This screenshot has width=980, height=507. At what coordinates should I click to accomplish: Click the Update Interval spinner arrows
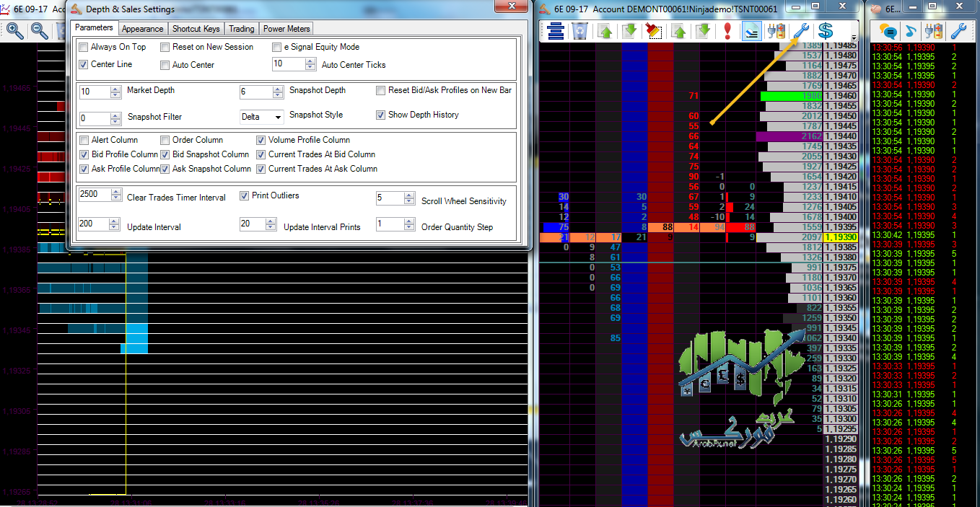point(115,224)
